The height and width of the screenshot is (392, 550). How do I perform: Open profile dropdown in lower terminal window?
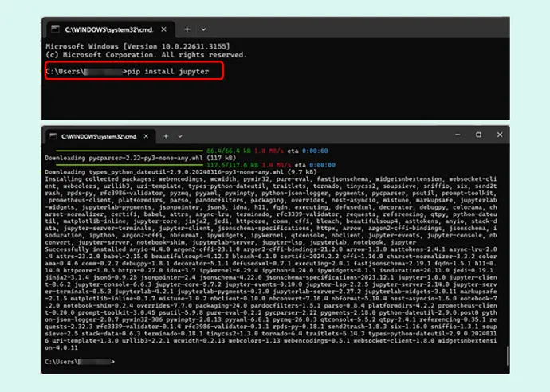180,136
